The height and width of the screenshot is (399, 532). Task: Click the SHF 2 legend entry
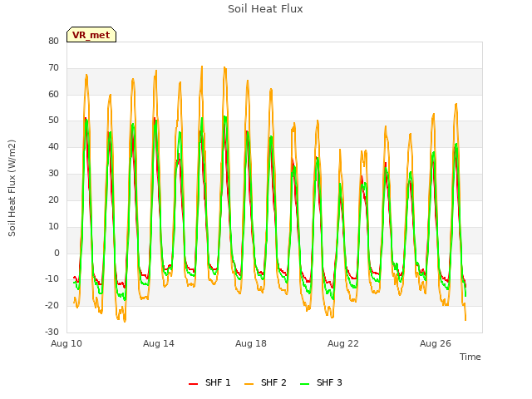265,382
